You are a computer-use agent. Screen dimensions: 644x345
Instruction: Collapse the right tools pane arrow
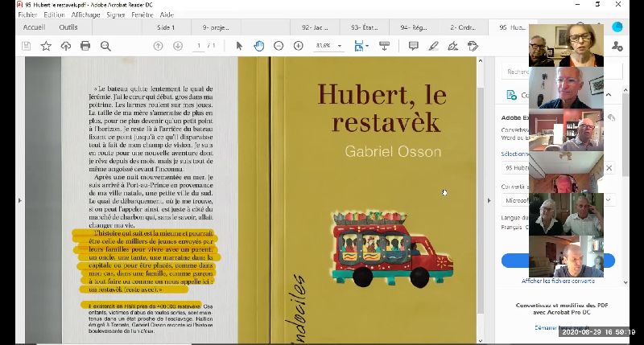[489, 200]
